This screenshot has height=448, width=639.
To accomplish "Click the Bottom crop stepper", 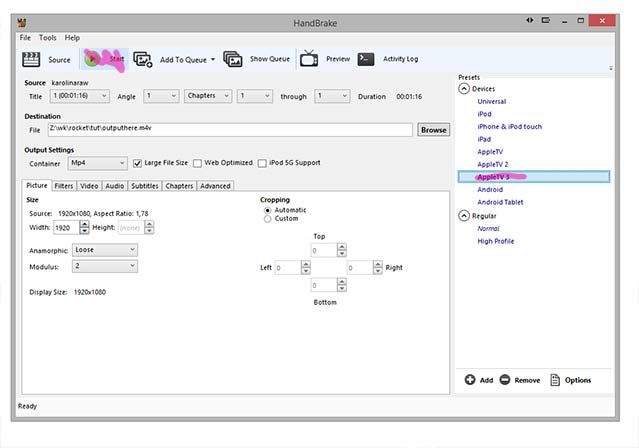I will 342,285.
